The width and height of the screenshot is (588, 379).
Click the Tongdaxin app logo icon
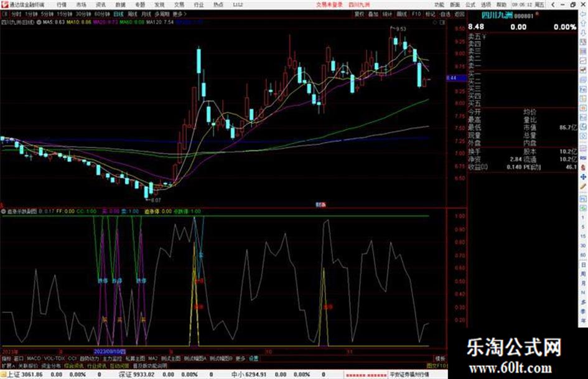(x=4, y=4)
